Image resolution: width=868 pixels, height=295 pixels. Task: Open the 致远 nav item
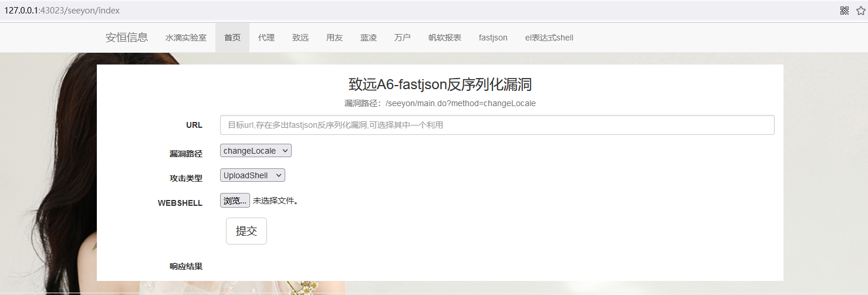[300, 38]
